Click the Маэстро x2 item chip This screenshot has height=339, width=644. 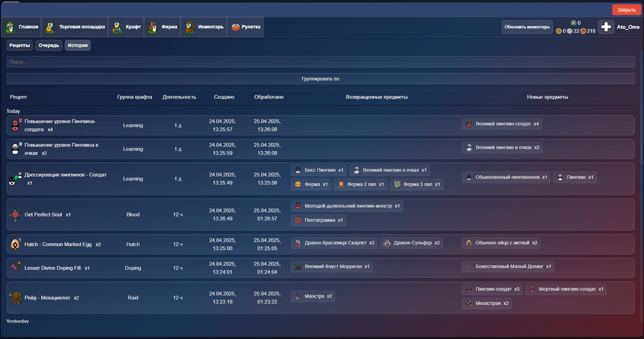tap(313, 296)
